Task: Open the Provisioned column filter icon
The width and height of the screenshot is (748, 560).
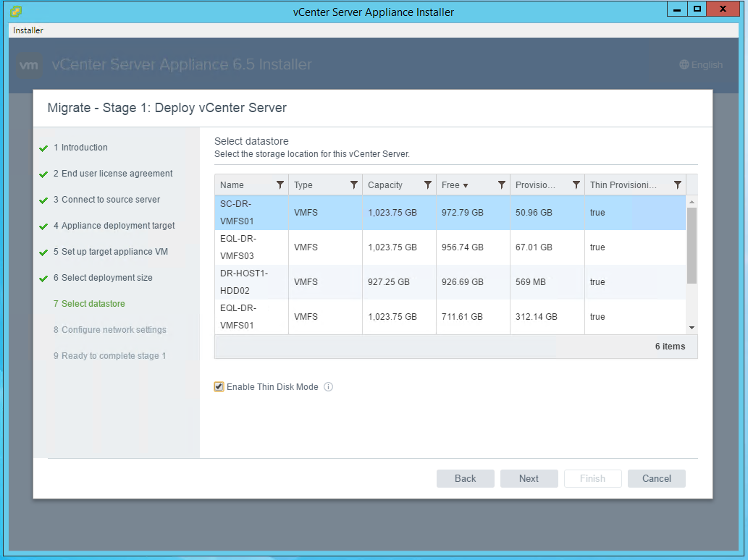Action: coord(576,185)
